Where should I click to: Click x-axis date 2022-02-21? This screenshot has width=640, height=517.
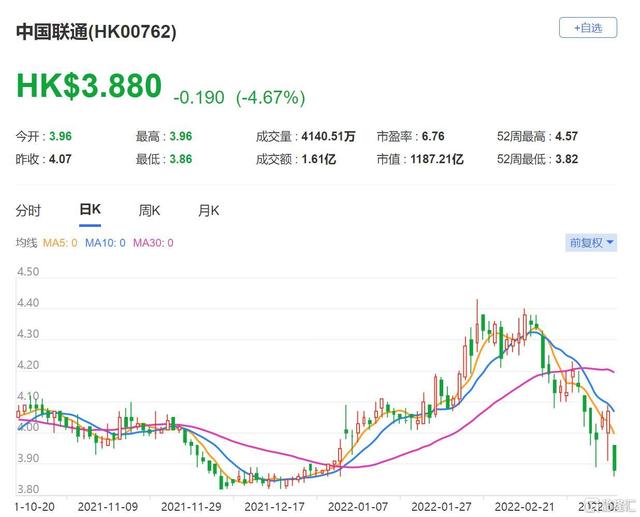pyautogui.click(x=524, y=507)
